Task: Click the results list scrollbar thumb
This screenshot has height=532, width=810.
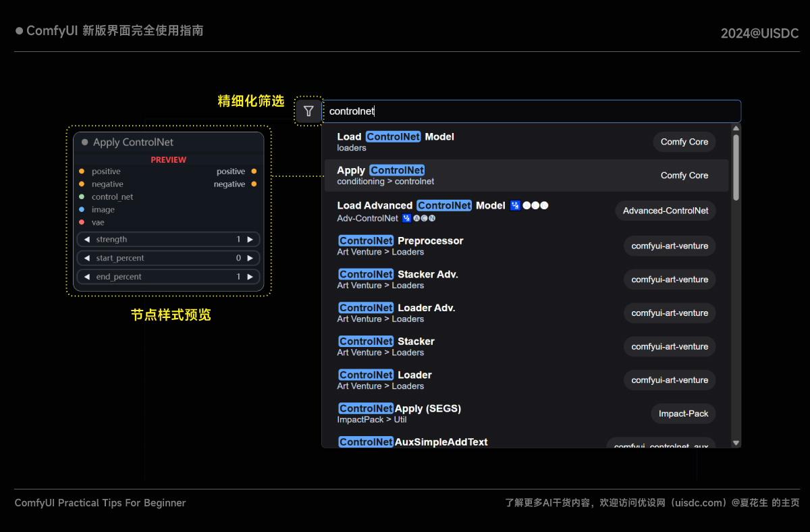Action: 736,167
